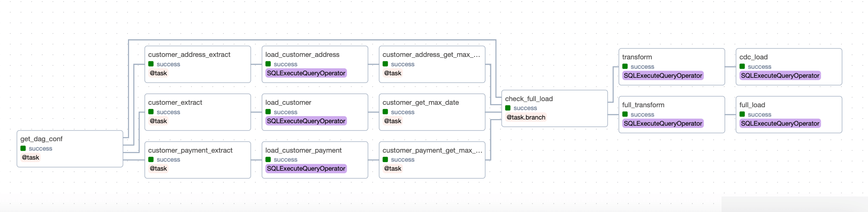
Task: Select the customer_payment_extract task title
Action: [x=190, y=150]
